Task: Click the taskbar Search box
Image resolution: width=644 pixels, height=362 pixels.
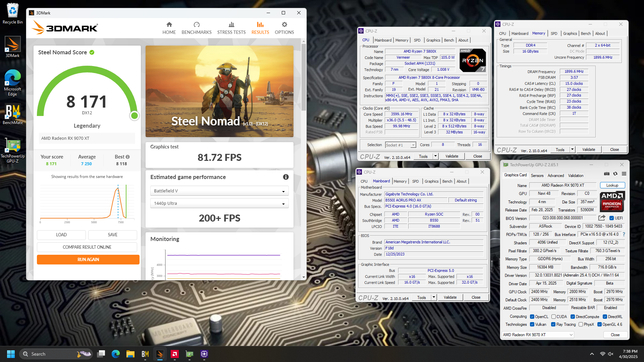Action: [x=56, y=354]
